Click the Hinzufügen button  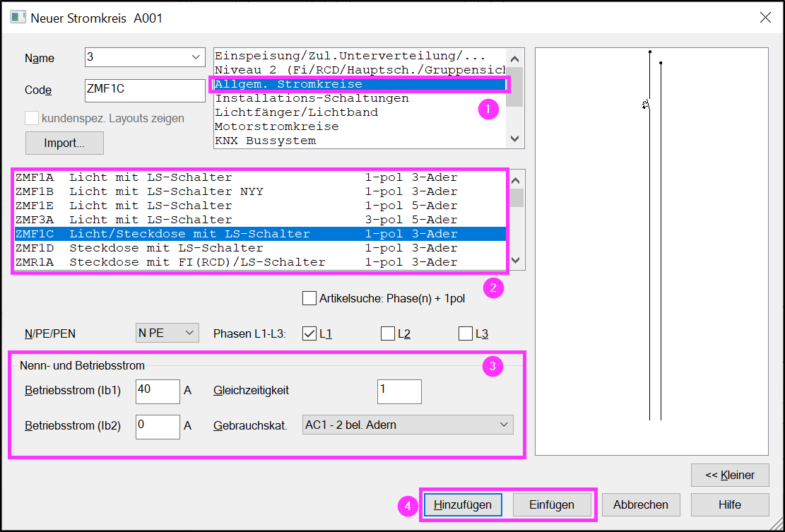pos(462,504)
